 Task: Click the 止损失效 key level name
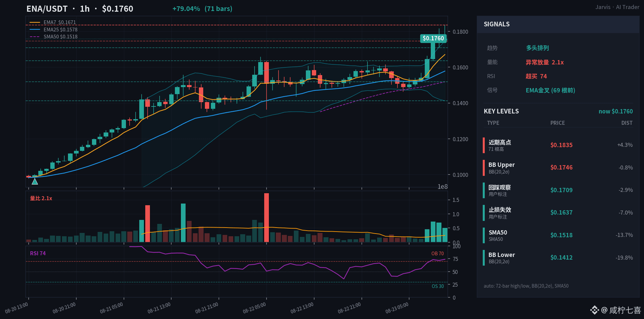click(x=500, y=210)
